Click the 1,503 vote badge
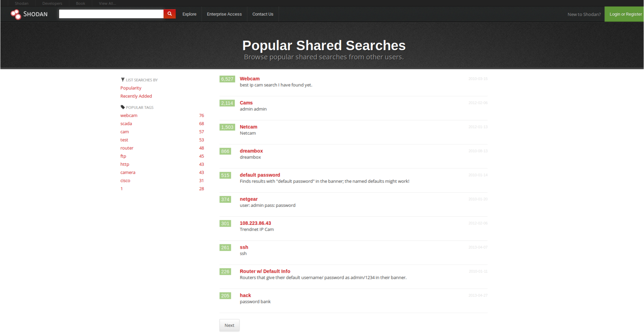Image resolution: width=644 pixels, height=334 pixels. coord(227,127)
